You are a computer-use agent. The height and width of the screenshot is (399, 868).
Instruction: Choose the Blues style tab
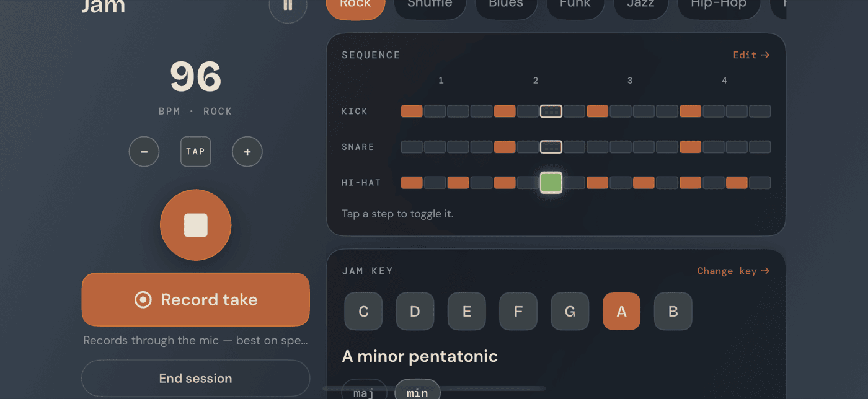pos(505,6)
